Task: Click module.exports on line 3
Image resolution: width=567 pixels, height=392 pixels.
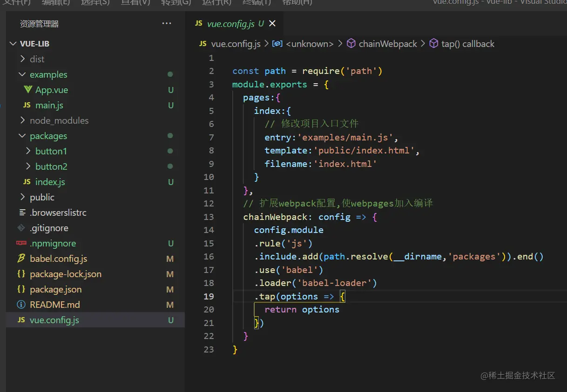Action: [270, 84]
